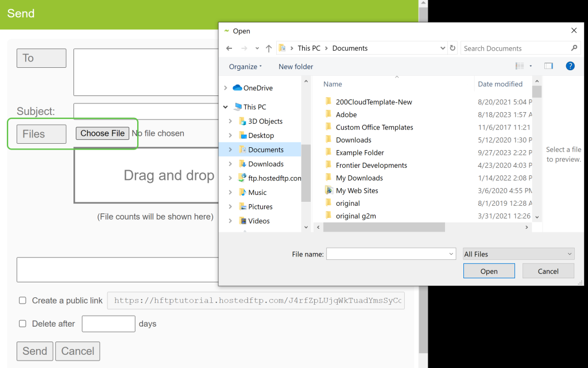Tick the Delete after days checkbox

coord(22,324)
